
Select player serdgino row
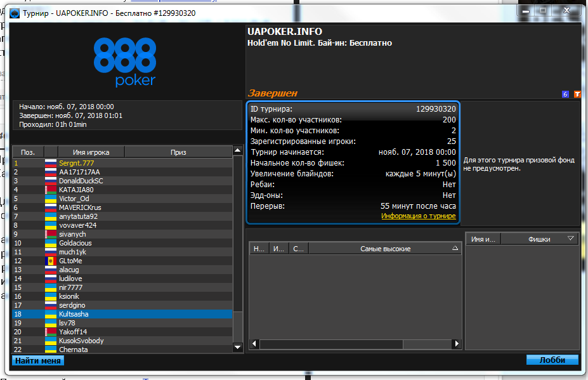click(122, 305)
